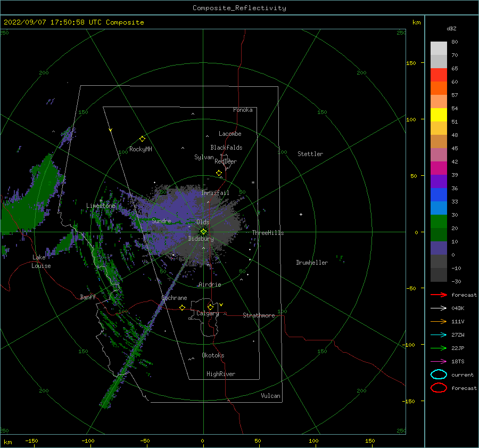Click the cyan current ellipse in legend
Screen dimensions: 479x448
point(439,374)
